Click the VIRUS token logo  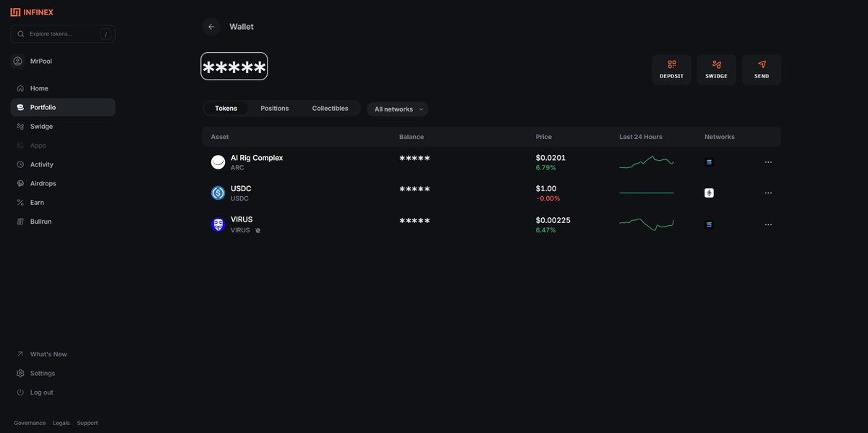point(218,224)
